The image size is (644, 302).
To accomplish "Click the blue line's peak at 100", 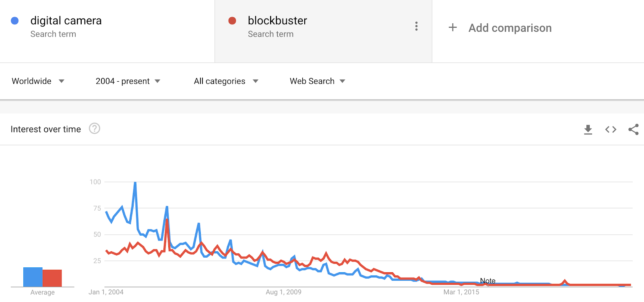I will pyautogui.click(x=135, y=183).
